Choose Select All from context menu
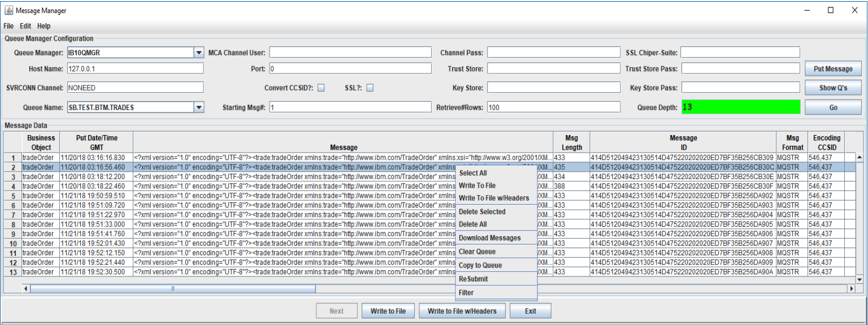 click(496, 173)
